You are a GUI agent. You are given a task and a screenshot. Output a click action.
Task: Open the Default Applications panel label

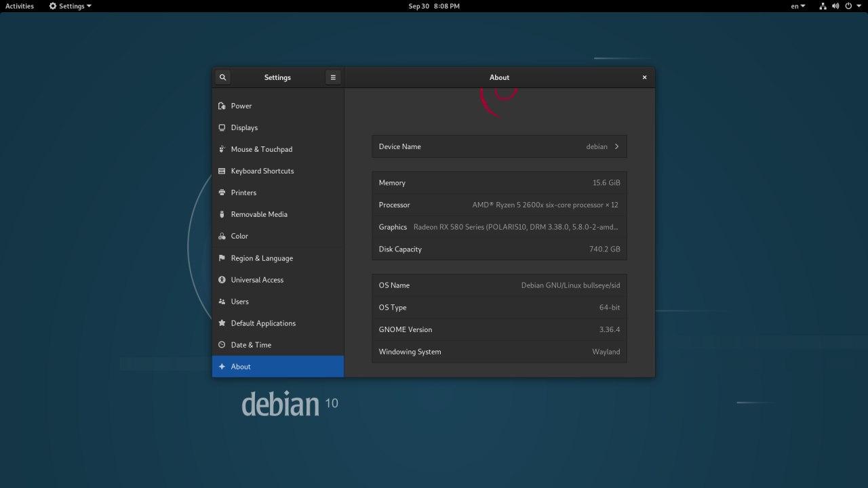point(263,323)
